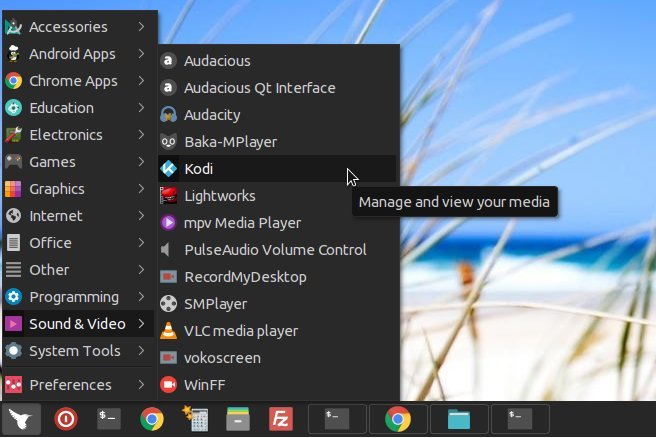Open PulseAudio Volume Control
Image resolution: width=656 pixels, height=438 pixels.
[x=277, y=250]
